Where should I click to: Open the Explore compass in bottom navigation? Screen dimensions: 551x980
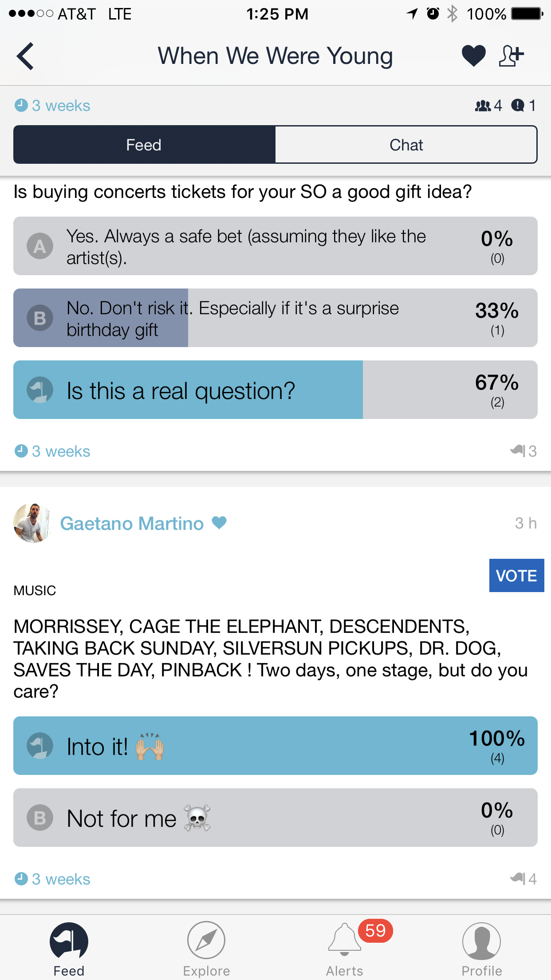click(x=206, y=941)
